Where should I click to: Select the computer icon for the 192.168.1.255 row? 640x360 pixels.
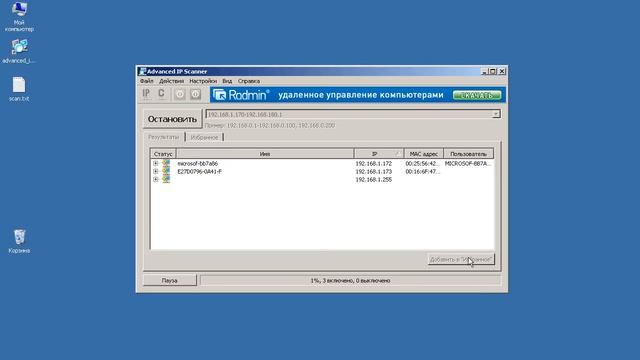(x=166, y=179)
